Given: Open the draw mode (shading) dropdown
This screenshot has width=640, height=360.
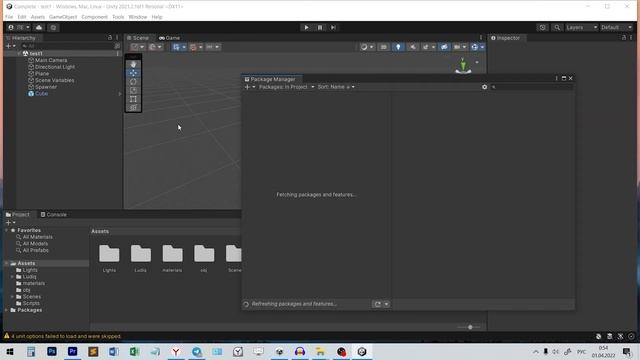Looking at the screenshot, I should coord(367,47).
